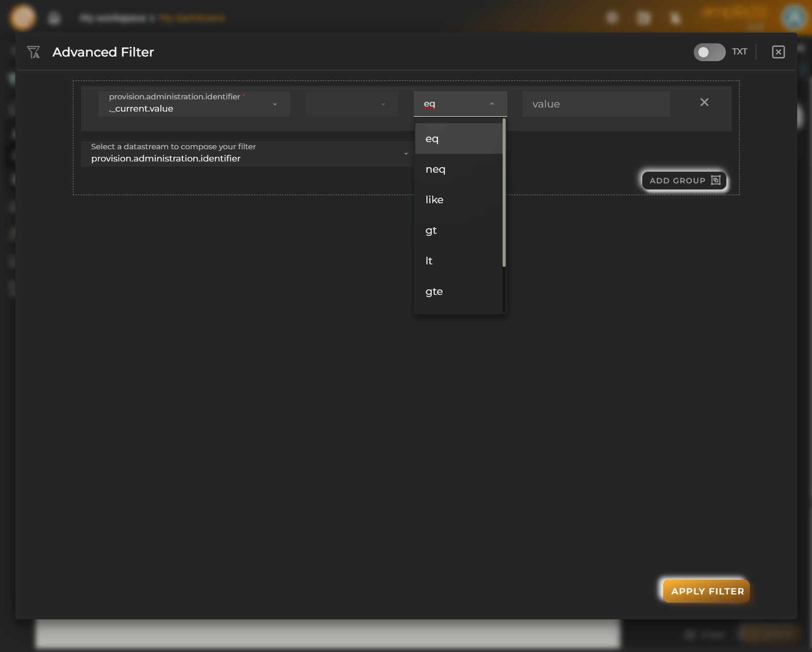
Task: Remove the filter row with X icon
Action: point(704,102)
